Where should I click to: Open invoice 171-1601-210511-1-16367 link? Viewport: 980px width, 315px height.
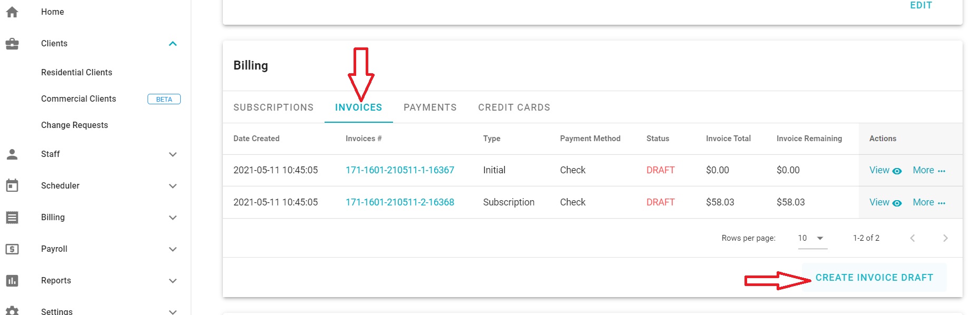[399, 170]
